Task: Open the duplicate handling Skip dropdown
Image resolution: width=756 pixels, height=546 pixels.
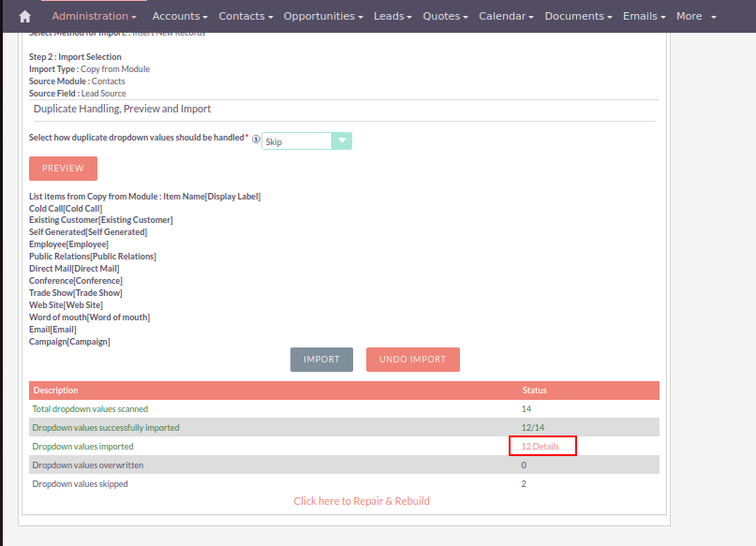Action: [x=306, y=141]
